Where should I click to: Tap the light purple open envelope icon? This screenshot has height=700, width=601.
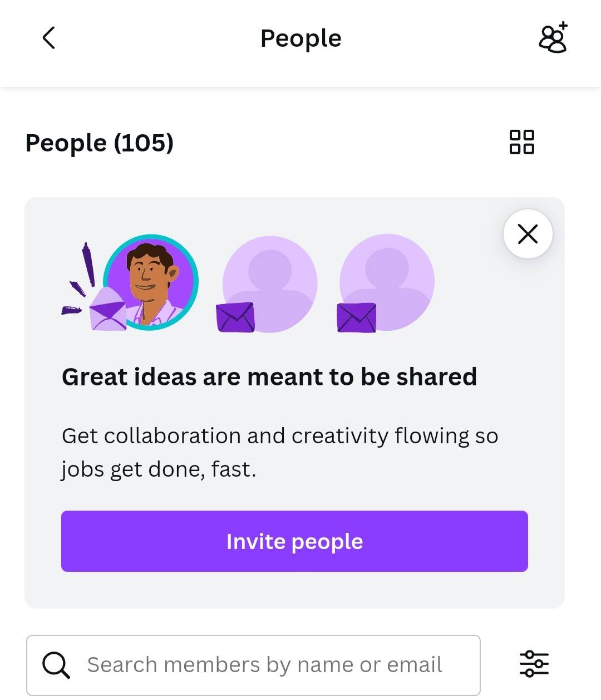[107, 311]
